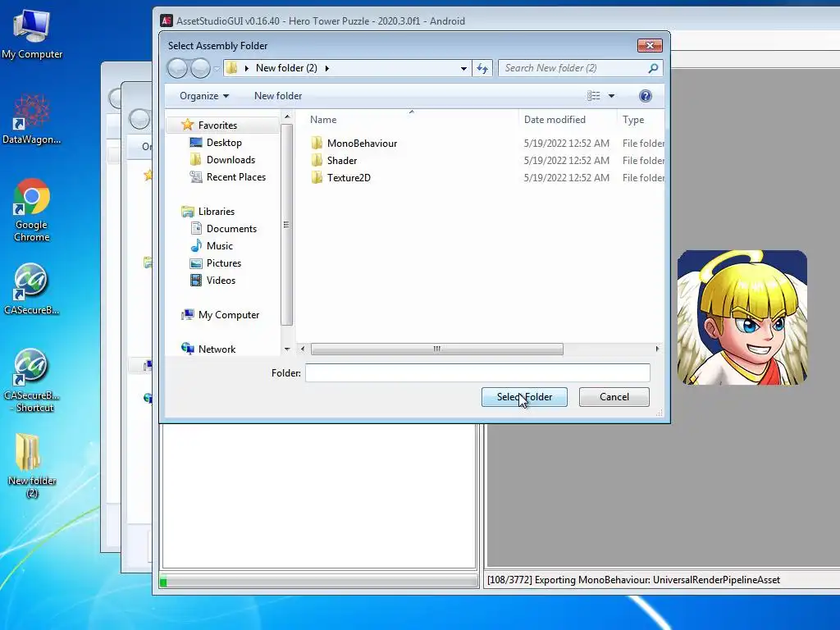This screenshot has height=630, width=840.
Task: Open the DataWagon desktop shortcut
Action: [32, 119]
